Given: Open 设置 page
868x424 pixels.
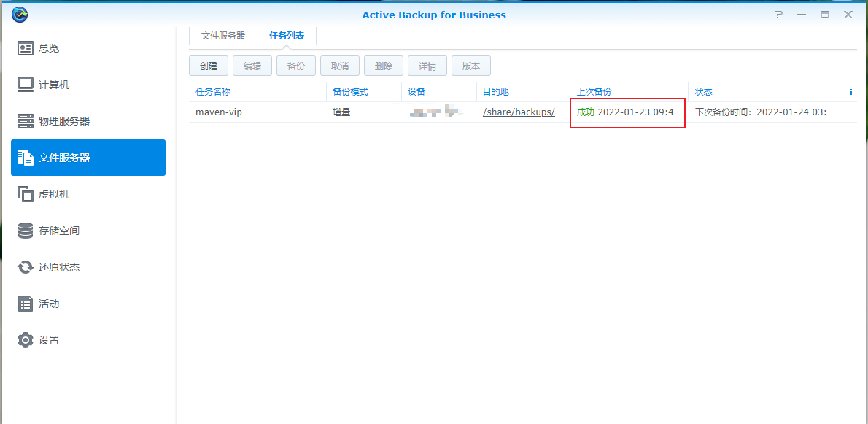Looking at the screenshot, I should 88,340.
